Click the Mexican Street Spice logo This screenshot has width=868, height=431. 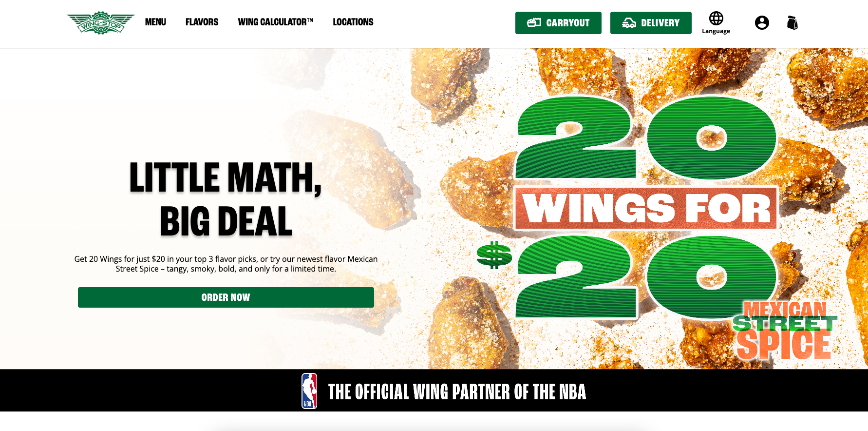(x=784, y=331)
